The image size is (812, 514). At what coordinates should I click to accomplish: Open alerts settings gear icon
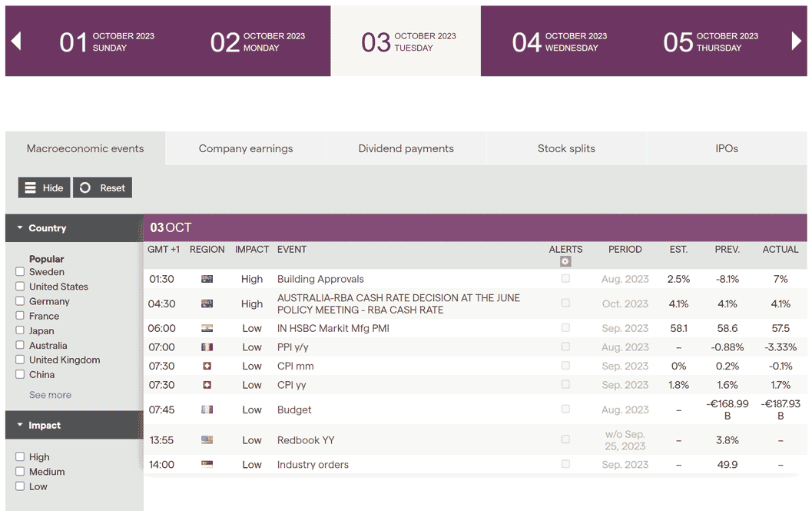(565, 261)
